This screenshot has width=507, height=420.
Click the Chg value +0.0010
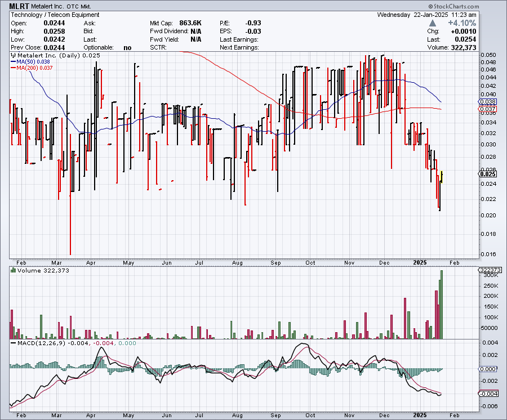click(x=464, y=32)
